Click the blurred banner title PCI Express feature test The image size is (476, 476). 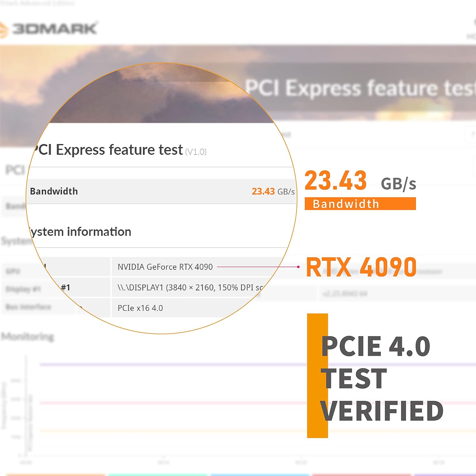(360, 88)
